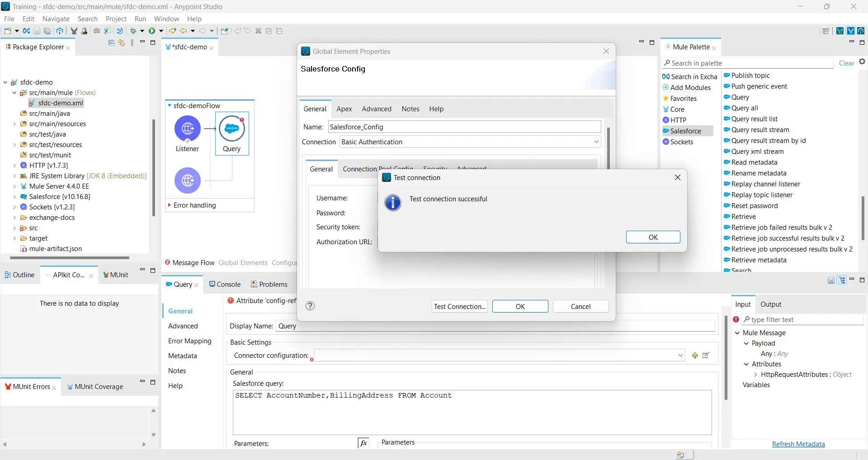The image size is (868, 460).
Task: Switch to the Console tab
Action: [x=225, y=284]
